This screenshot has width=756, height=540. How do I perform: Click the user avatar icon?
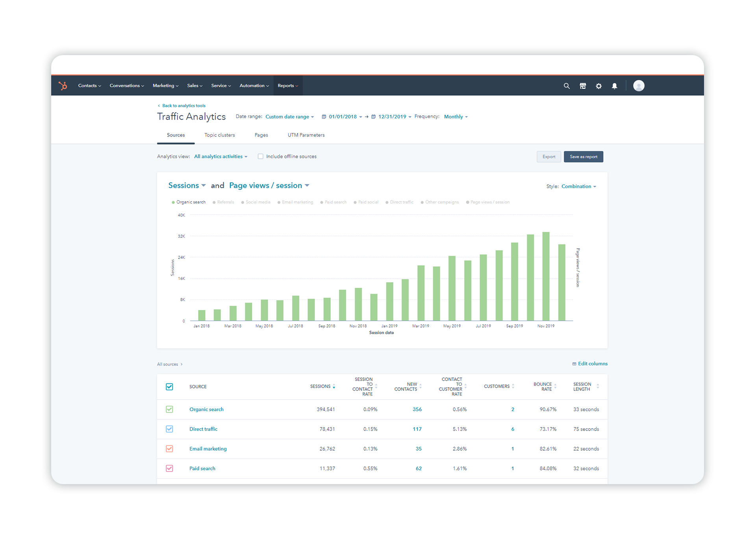tap(639, 85)
